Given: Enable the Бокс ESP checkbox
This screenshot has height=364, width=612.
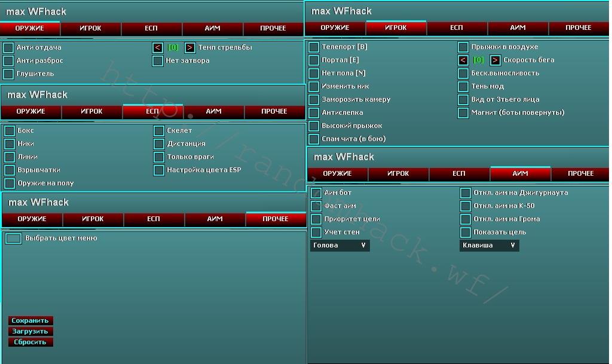Looking at the screenshot, I should 10,131.
